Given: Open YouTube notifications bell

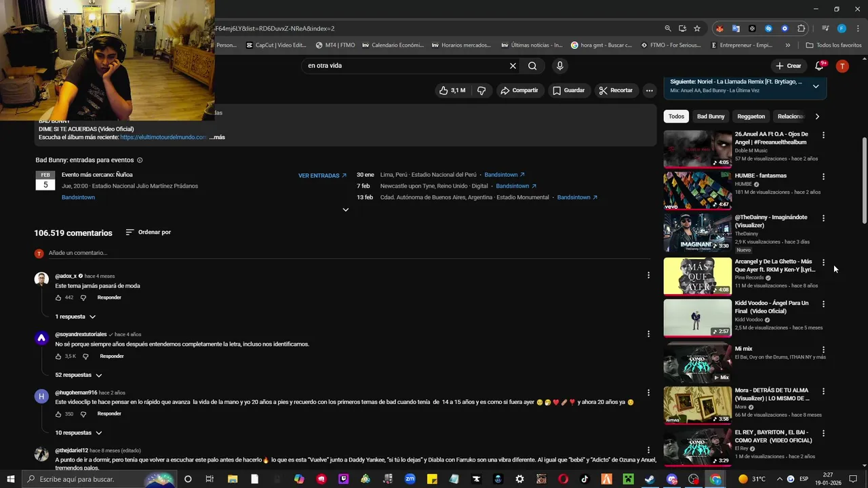Looking at the screenshot, I should coord(820,65).
